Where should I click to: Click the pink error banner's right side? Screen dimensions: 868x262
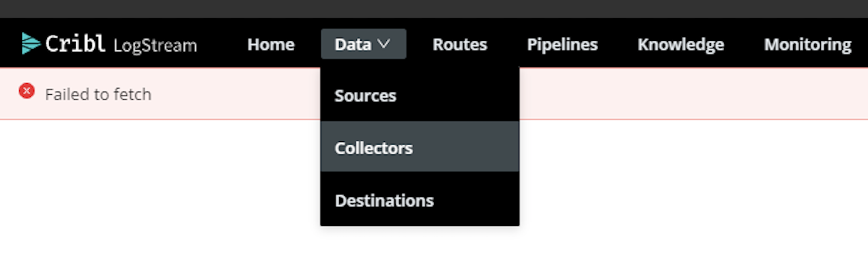(x=693, y=93)
